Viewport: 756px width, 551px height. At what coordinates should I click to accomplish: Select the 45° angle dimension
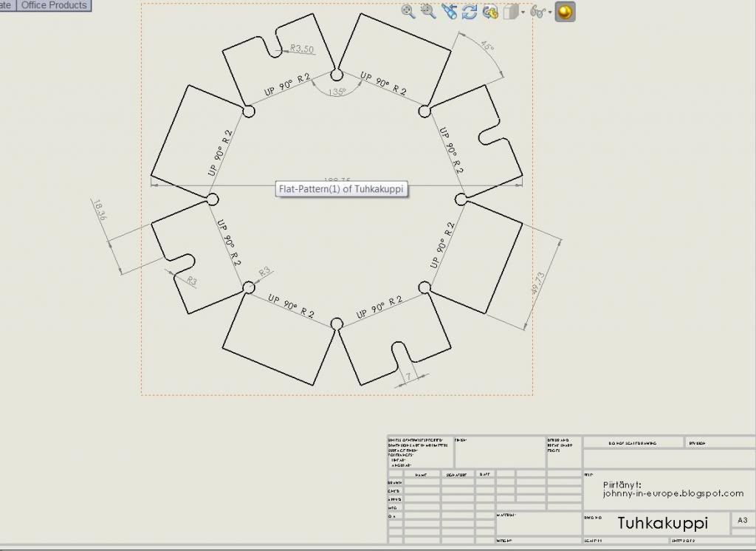[487, 47]
